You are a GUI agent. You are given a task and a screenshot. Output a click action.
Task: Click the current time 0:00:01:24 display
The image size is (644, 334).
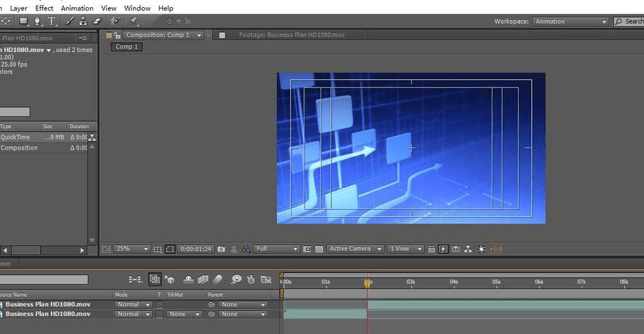(x=196, y=249)
